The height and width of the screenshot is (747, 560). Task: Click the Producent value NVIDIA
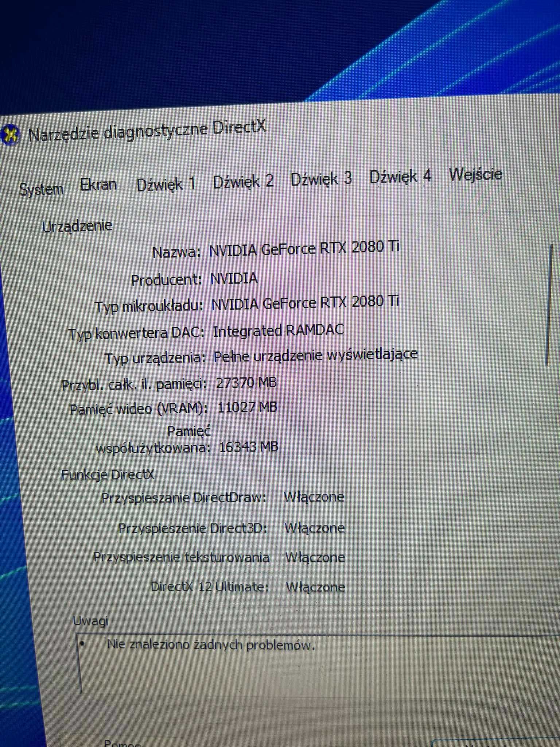(234, 279)
